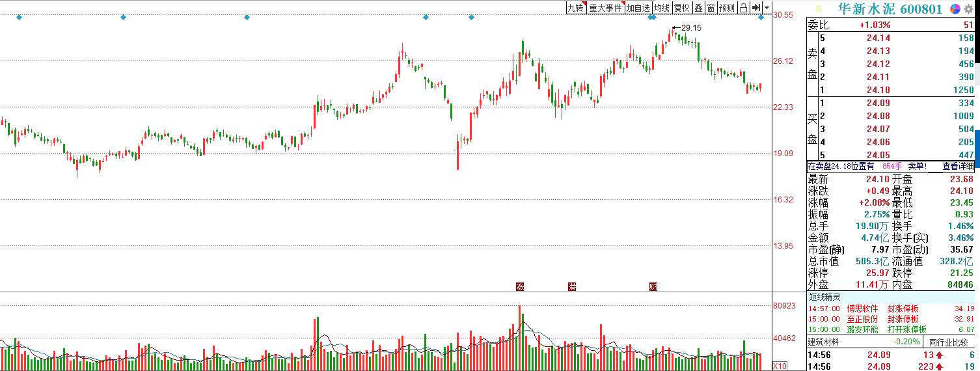Click the 委比 label in order book
The width and height of the screenshot is (980, 371).
[818, 25]
